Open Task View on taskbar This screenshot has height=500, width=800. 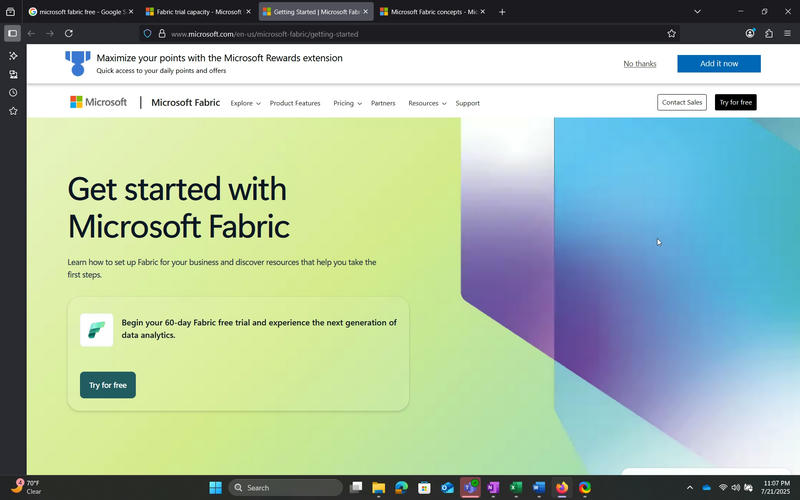tap(356, 488)
